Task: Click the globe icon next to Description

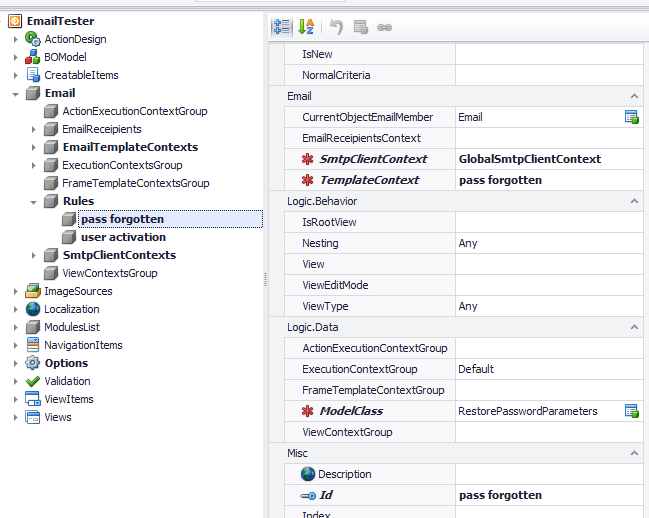Action: pyautogui.click(x=308, y=474)
